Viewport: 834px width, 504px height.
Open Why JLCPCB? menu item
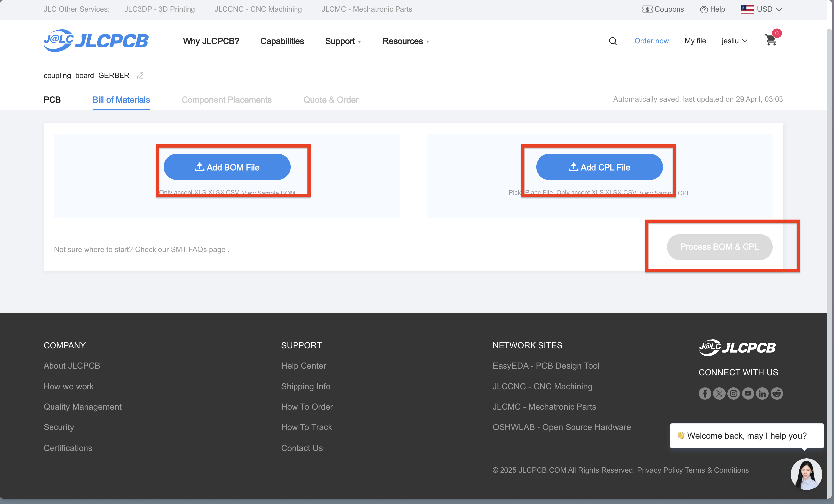(x=211, y=41)
